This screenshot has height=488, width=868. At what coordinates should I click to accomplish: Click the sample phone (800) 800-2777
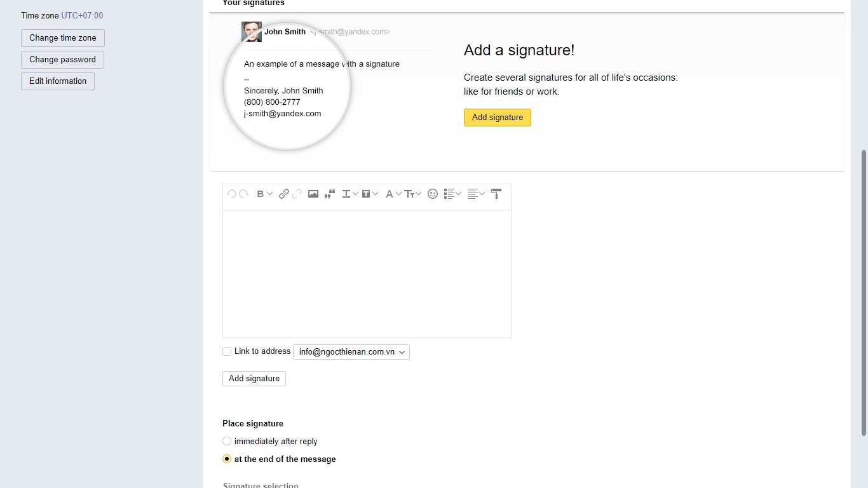272,102
